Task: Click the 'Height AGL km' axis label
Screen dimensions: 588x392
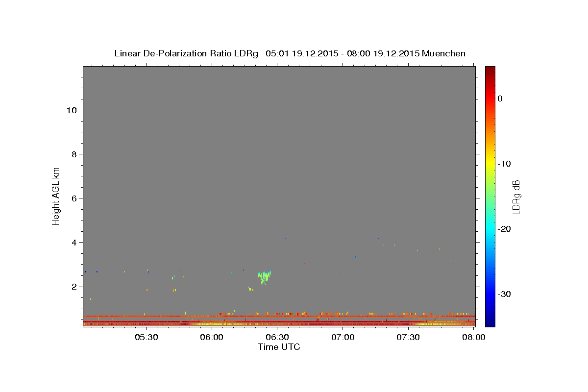Action: click(56, 196)
